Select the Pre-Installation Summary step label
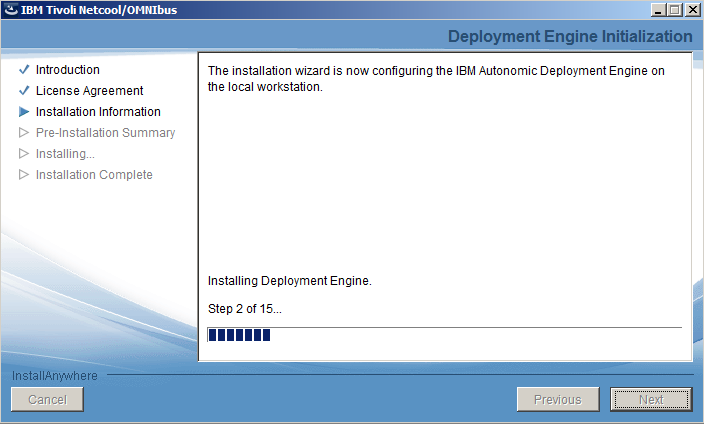Image resolution: width=704 pixels, height=424 pixels. coord(106,133)
